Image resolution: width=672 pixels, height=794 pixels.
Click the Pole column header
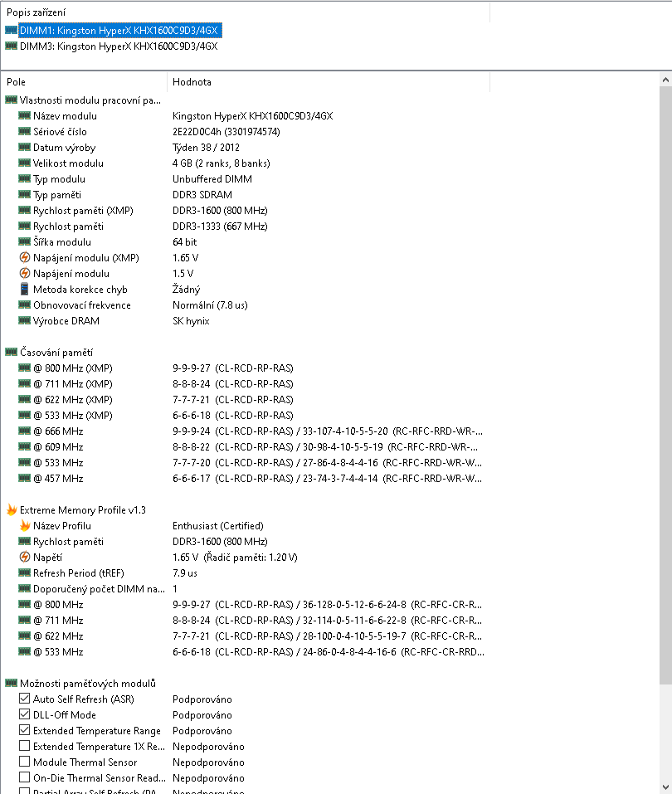(83, 82)
